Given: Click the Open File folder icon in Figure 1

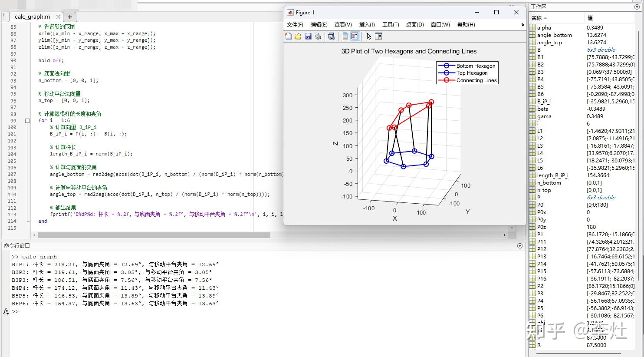Looking at the screenshot, I should click(x=298, y=36).
